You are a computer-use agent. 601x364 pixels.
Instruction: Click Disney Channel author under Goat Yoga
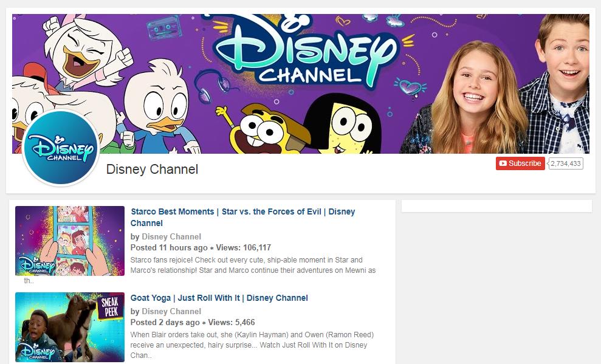171,311
